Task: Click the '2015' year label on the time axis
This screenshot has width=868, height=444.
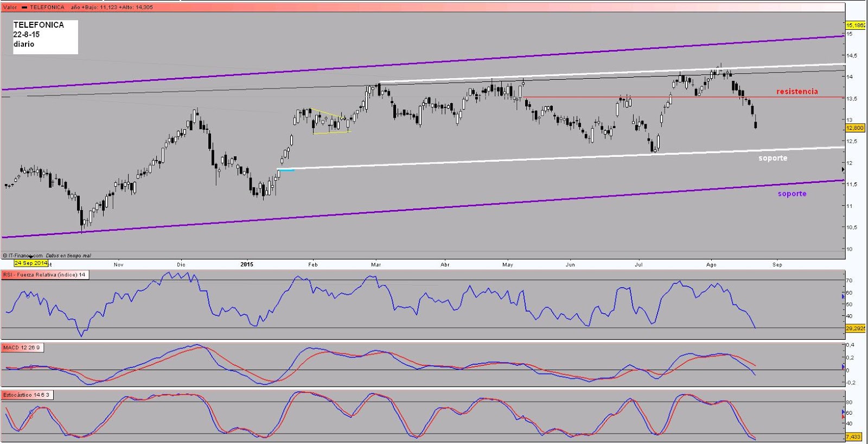Action: coord(247,265)
